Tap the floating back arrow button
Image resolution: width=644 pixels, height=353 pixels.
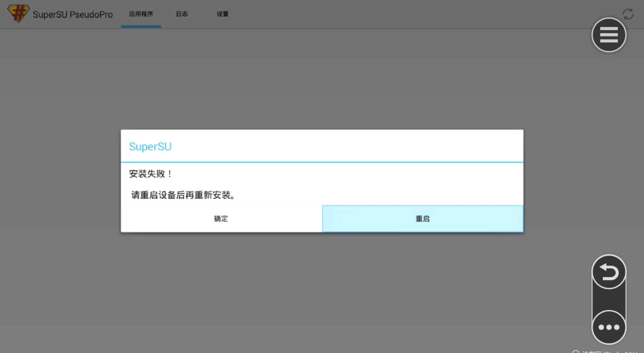[609, 272]
